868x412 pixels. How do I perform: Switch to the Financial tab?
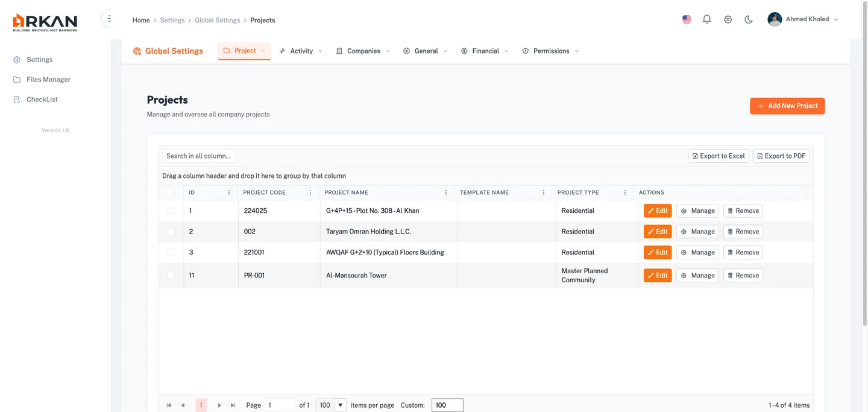[485, 51]
